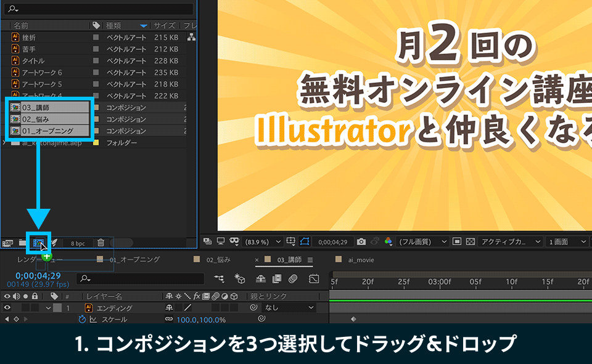Open the Show Channel color management icon
592x364 pixels.
(x=388, y=241)
